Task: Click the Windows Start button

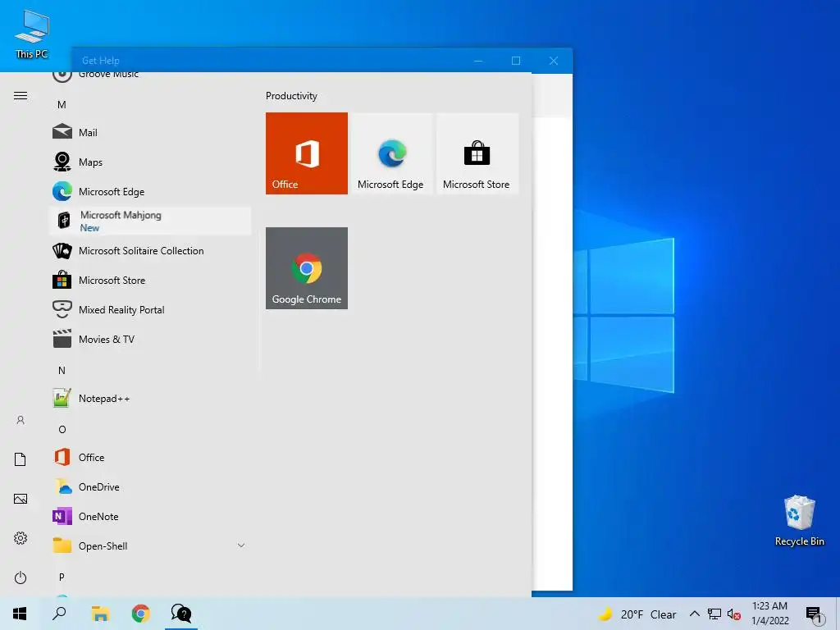Action: pyautogui.click(x=20, y=614)
